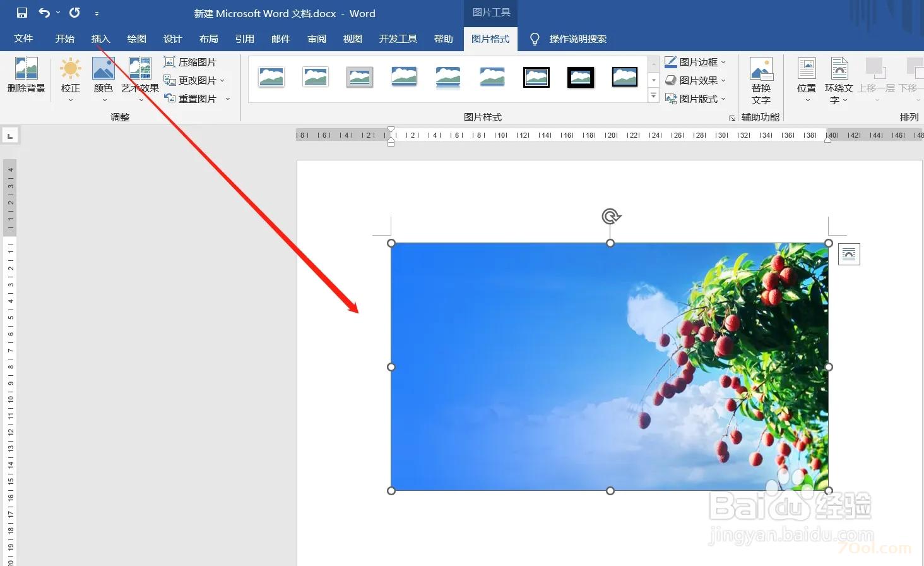Screen dimensions: 924x566
Task: Click the lightbulb tell-me icon
Action: [535, 39]
